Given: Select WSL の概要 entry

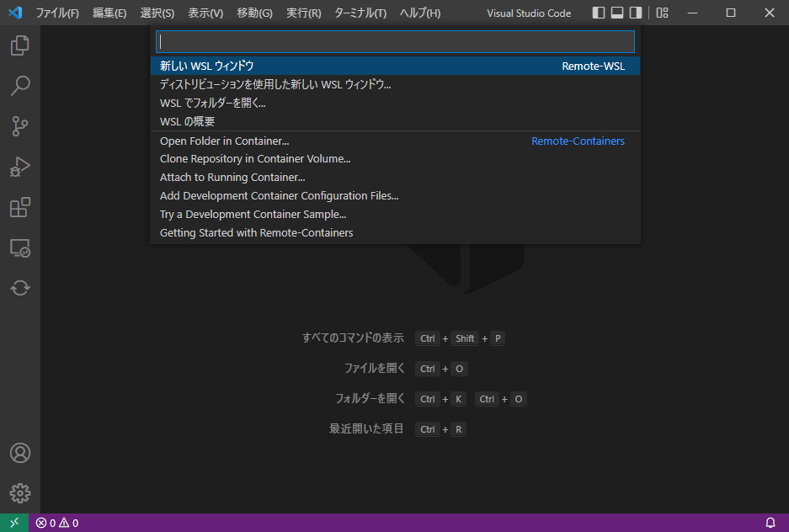Looking at the screenshot, I should point(395,122).
